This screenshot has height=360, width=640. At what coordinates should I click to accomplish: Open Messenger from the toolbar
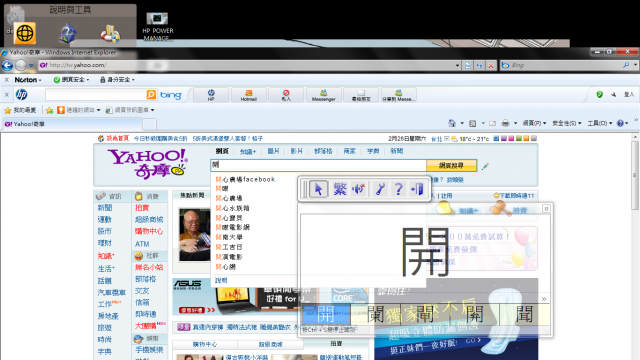[324, 95]
